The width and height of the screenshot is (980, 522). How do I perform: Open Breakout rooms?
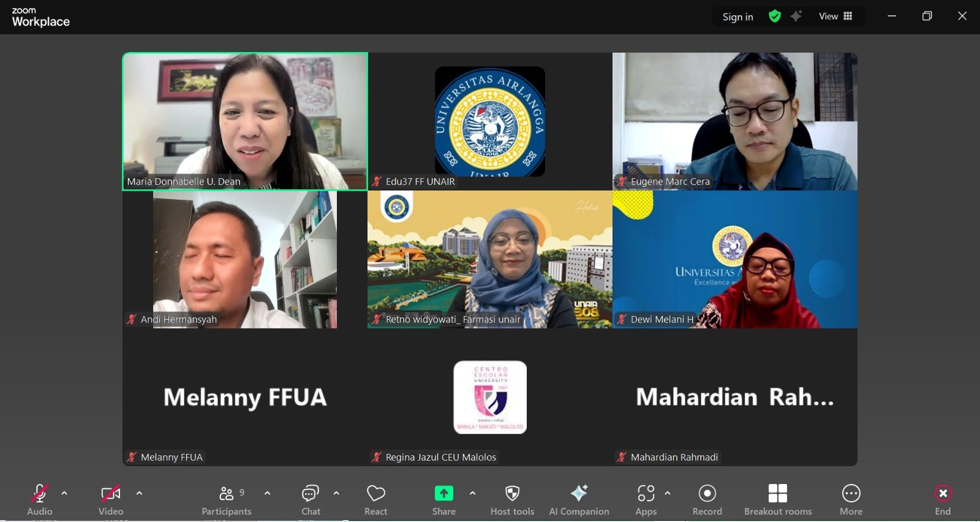coord(778,500)
